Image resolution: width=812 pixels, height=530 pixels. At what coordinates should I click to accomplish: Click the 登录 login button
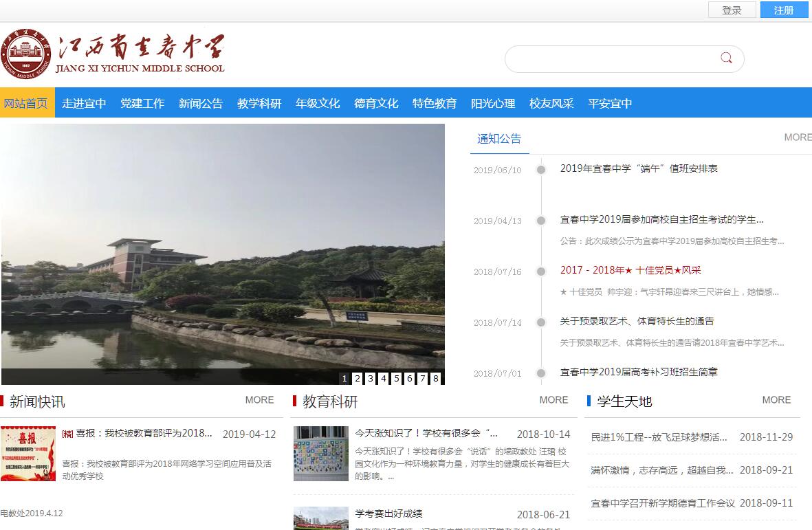click(732, 10)
